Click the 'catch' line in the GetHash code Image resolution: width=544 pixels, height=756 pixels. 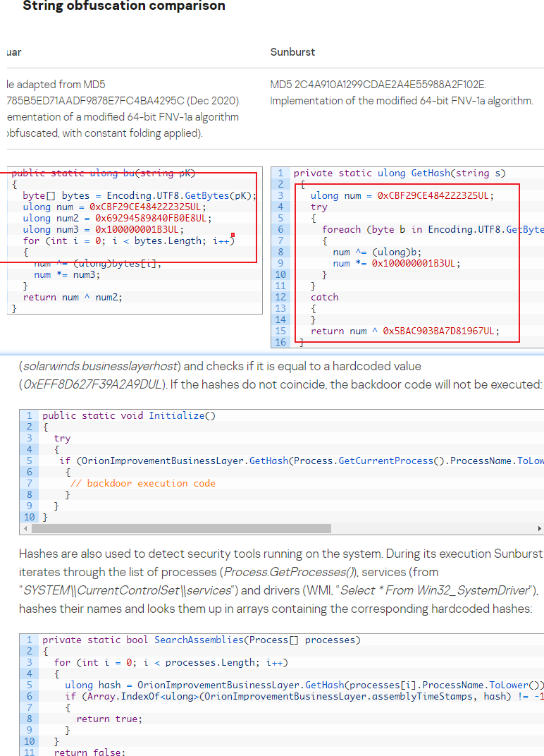(x=324, y=297)
